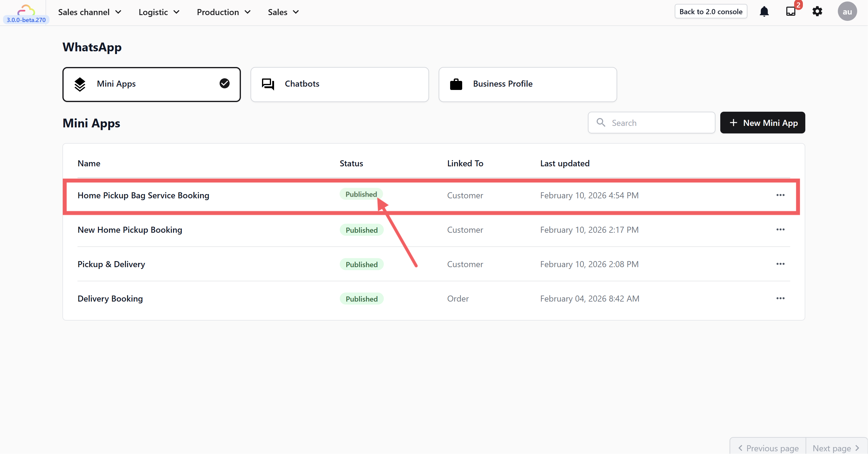Viewport: 868px width, 454px height.
Task: Open the inbox icon with red badge
Action: click(x=791, y=11)
